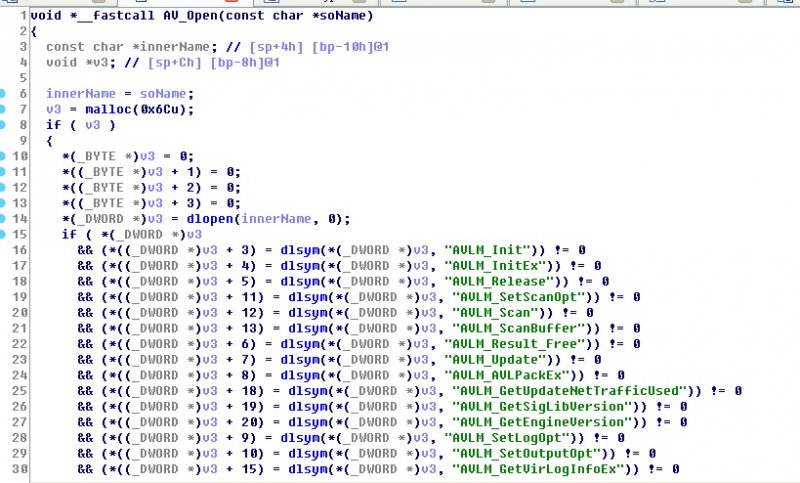
Task: Click the "AVLM_Update" string
Action: tap(495, 360)
